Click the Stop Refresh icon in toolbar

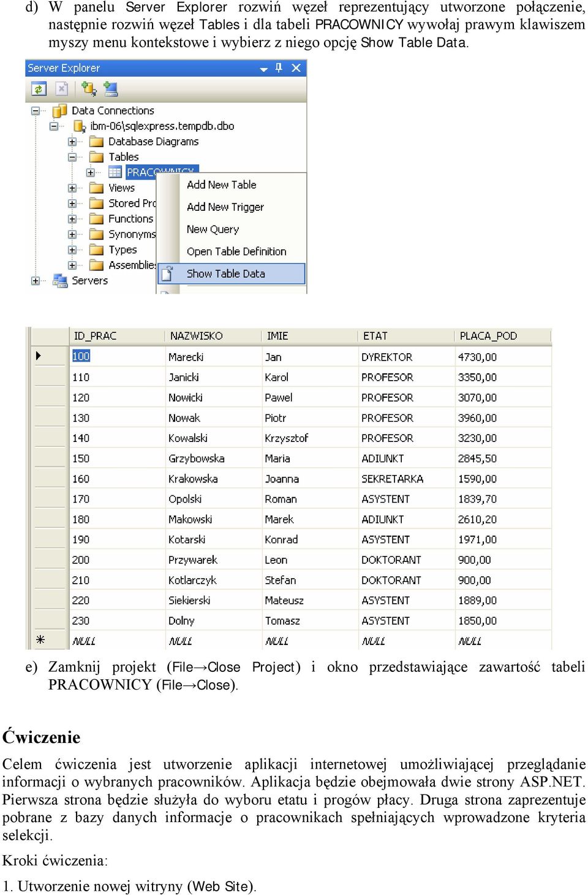61,89
